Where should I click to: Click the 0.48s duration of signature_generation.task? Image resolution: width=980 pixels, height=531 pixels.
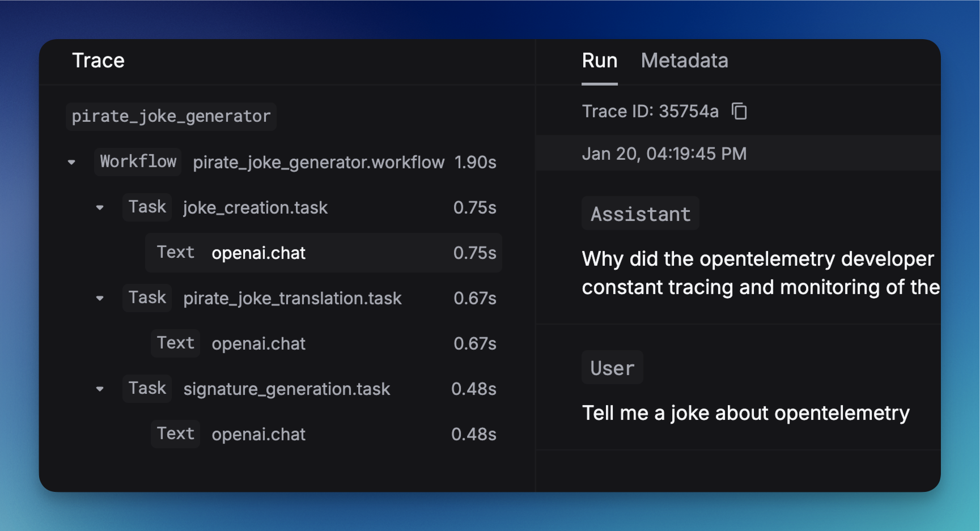pos(474,389)
